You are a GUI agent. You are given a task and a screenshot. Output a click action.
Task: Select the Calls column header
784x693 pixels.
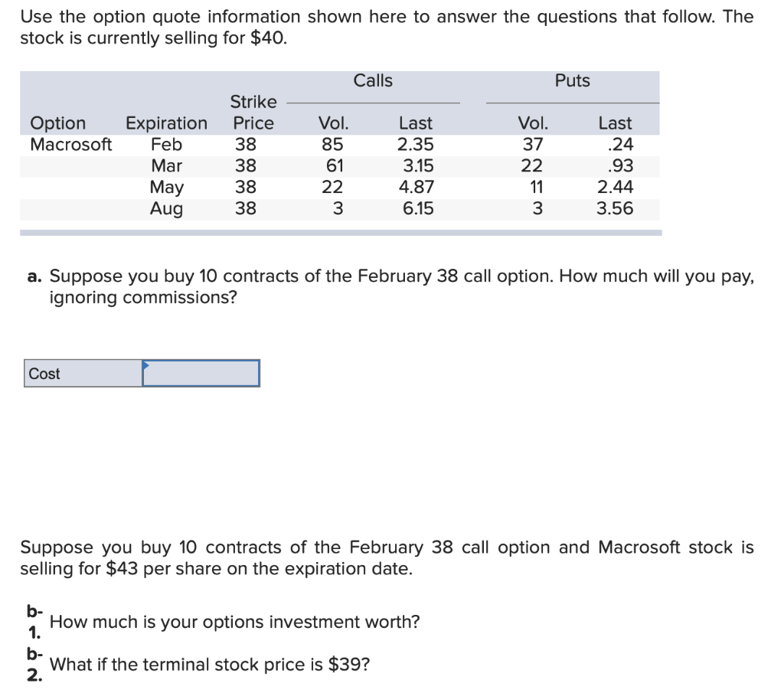373,80
